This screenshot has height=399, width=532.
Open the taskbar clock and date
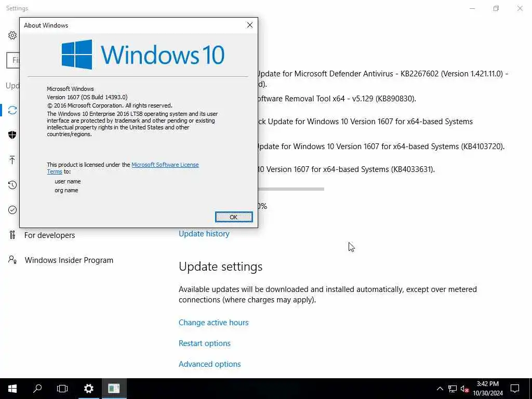tap(488, 389)
